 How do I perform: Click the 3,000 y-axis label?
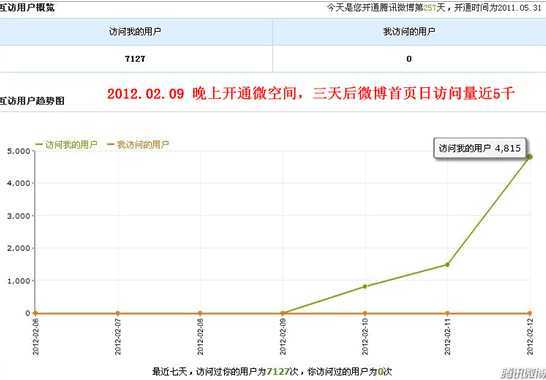pyautogui.click(x=19, y=216)
